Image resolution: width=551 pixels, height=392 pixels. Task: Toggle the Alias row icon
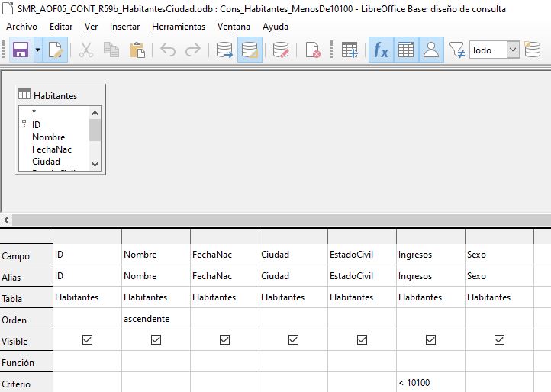pyautogui.click(x=431, y=50)
